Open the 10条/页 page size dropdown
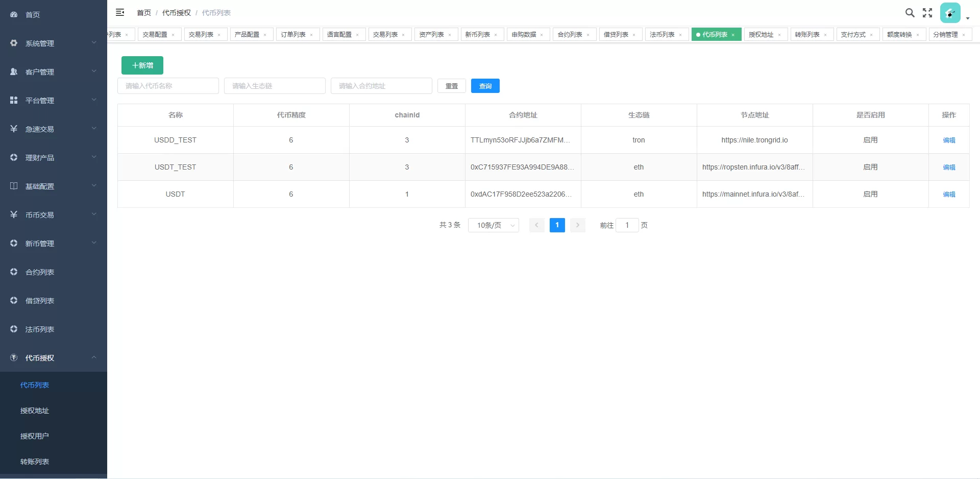The height and width of the screenshot is (479, 980). pyautogui.click(x=493, y=225)
